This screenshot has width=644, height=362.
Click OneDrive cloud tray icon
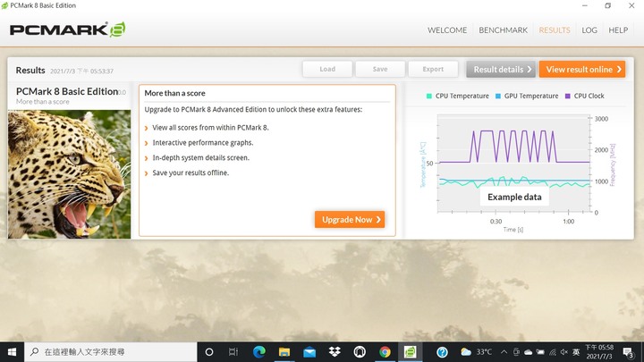[529, 352]
